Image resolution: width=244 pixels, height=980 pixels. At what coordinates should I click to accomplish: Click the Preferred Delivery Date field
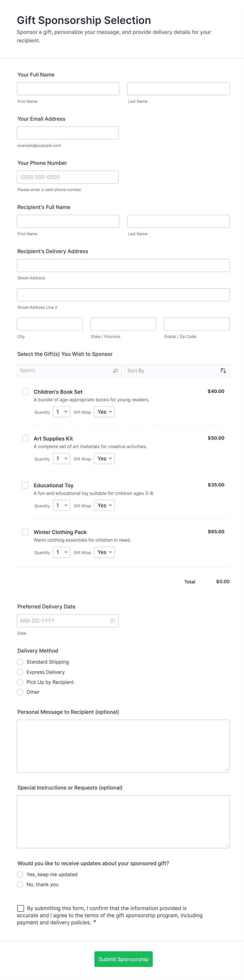63,620
